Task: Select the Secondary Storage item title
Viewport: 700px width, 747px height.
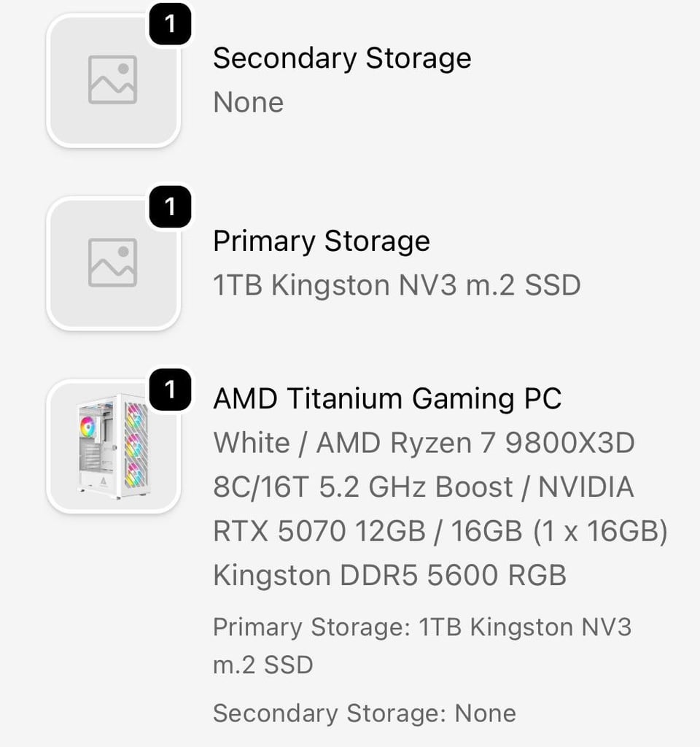Action: pyautogui.click(x=341, y=58)
